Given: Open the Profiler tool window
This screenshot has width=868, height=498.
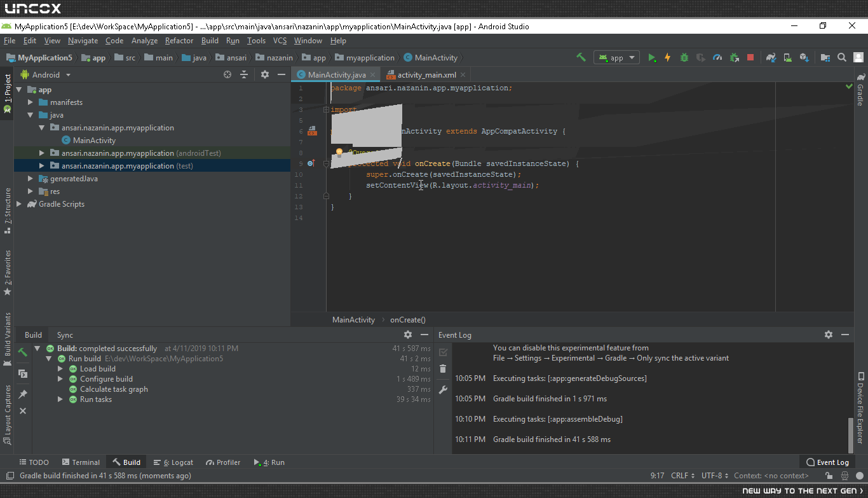Looking at the screenshot, I should click(x=223, y=462).
